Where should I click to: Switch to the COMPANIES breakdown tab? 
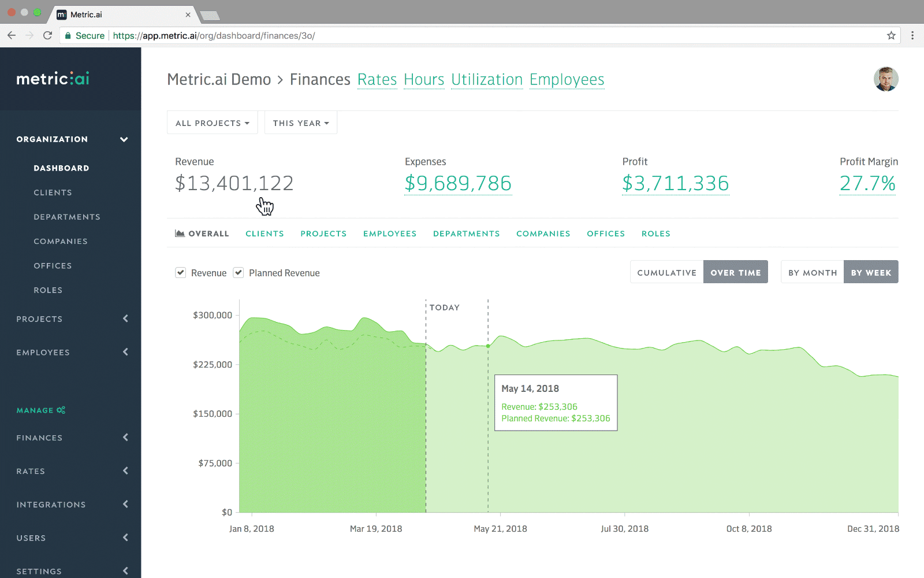tap(543, 234)
